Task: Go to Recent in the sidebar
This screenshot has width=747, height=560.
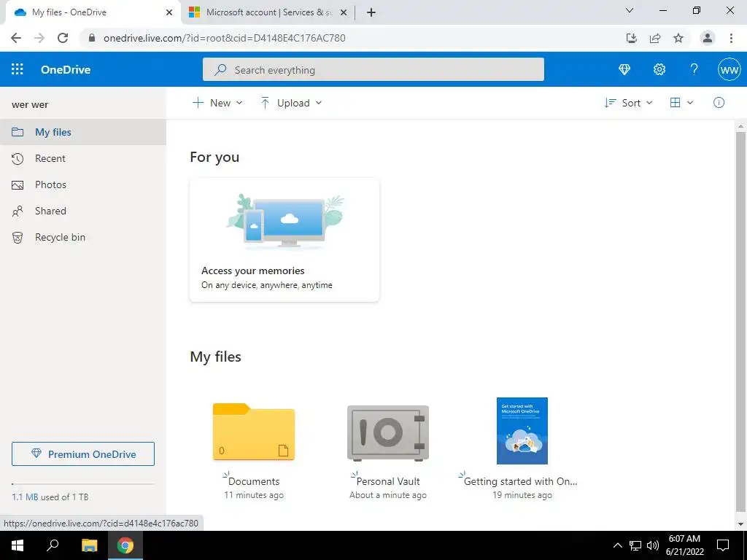Action: tap(83, 158)
